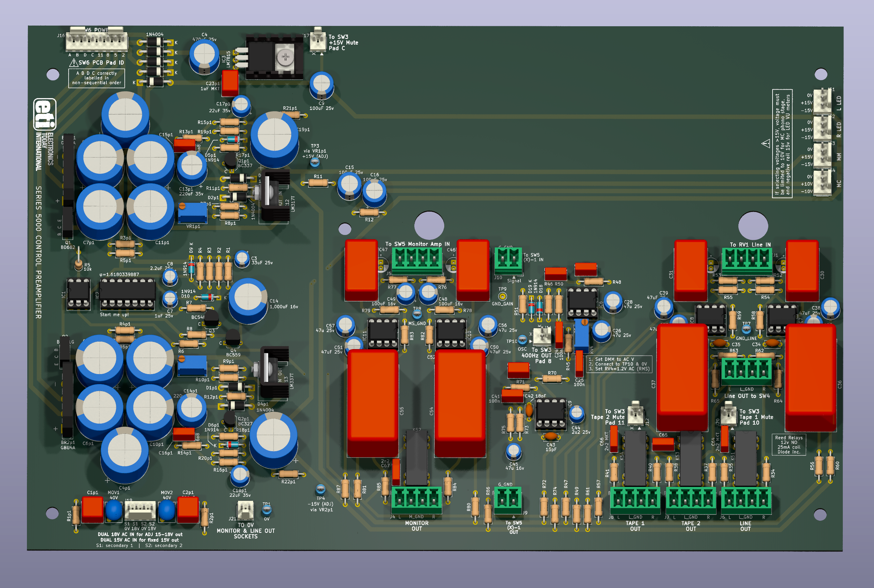Click the "BR2p1 GBU4A" bridge rectifier label

(x=68, y=445)
